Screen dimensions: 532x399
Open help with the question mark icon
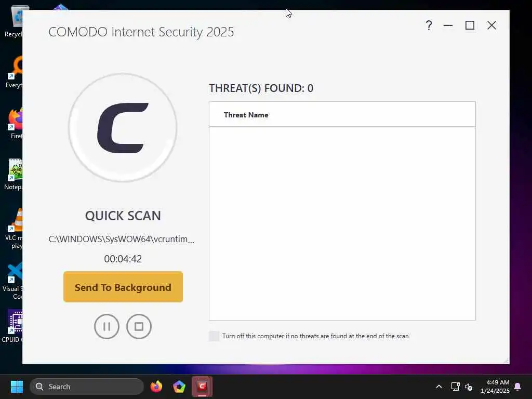point(429,25)
